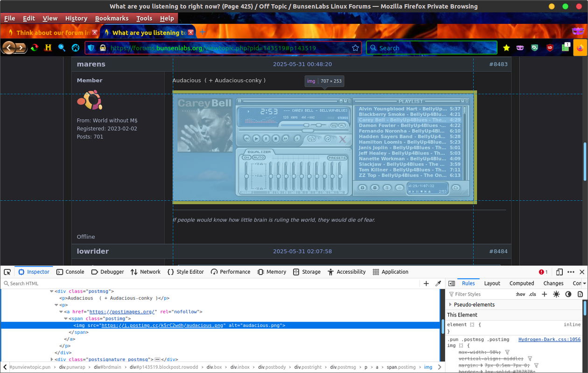Viewport: 588px width, 373px height.
Task: Toggle light color scheme simulation (sun icon)
Action: [556, 294]
